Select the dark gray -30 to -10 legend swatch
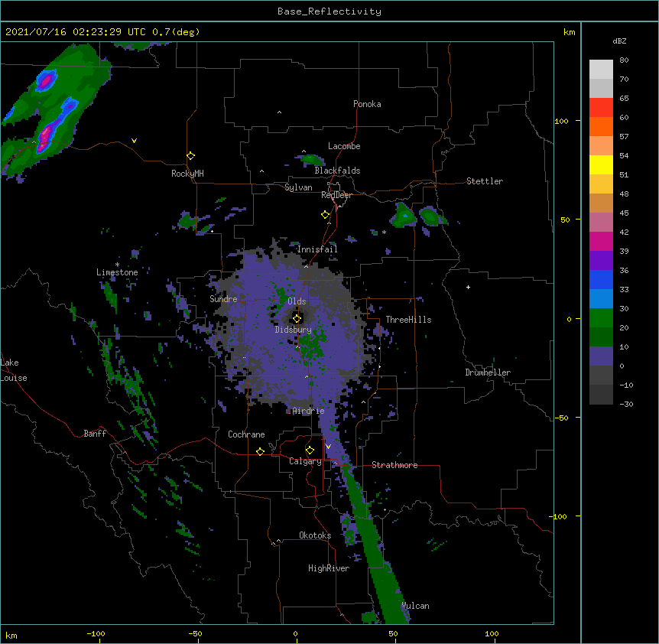Image resolution: width=659 pixels, height=644 pixels. pyautogui.click(x=601, y=395)
